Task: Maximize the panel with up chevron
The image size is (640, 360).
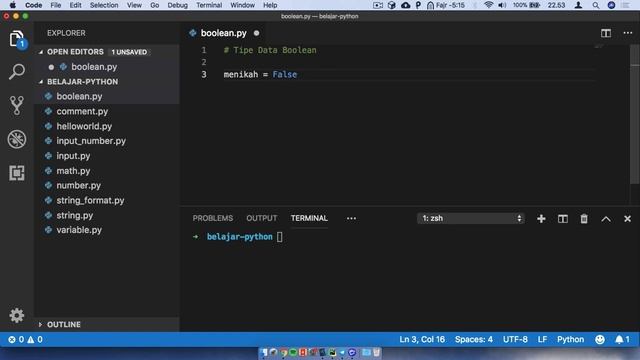Action: pos(606,219)
